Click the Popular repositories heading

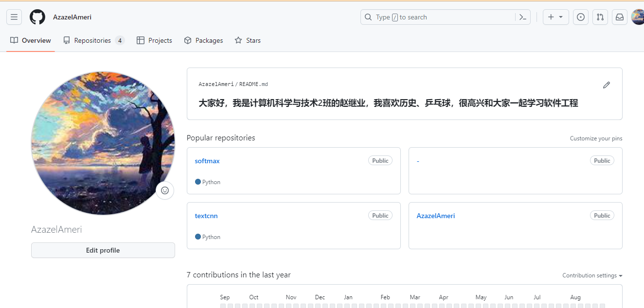point(221,138)
